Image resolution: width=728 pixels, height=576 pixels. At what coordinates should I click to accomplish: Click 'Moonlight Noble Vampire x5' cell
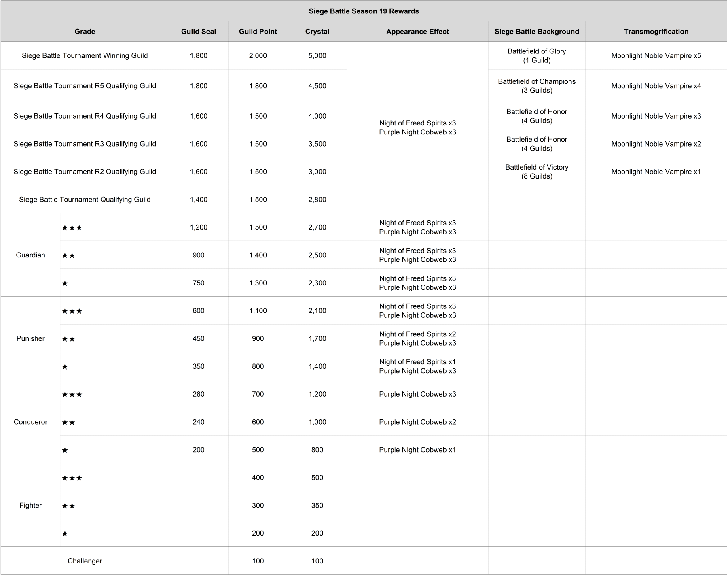pos(656,56)
